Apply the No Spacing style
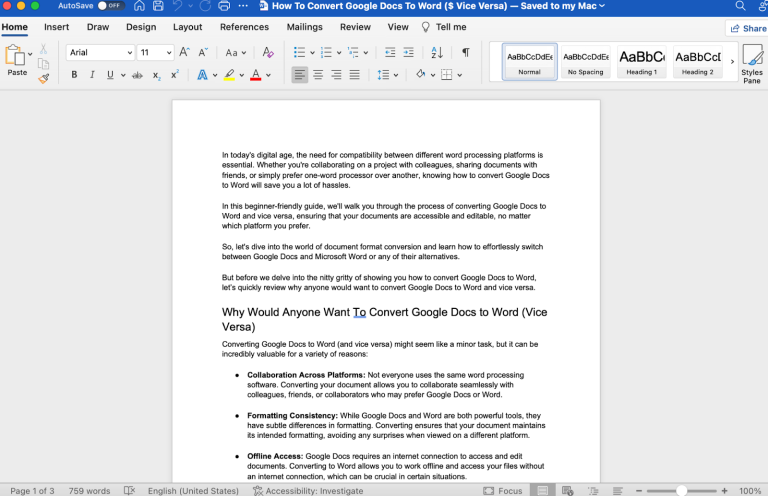Image resolution: width=768 pixels, height=496 pixels. pos(586,62)
